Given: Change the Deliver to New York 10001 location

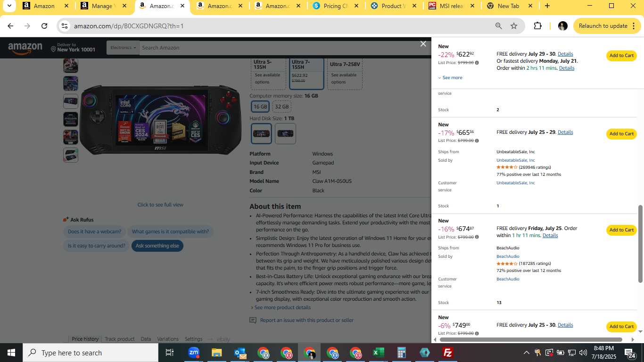Looking at the screenshot, I should (x=73, y=48).
